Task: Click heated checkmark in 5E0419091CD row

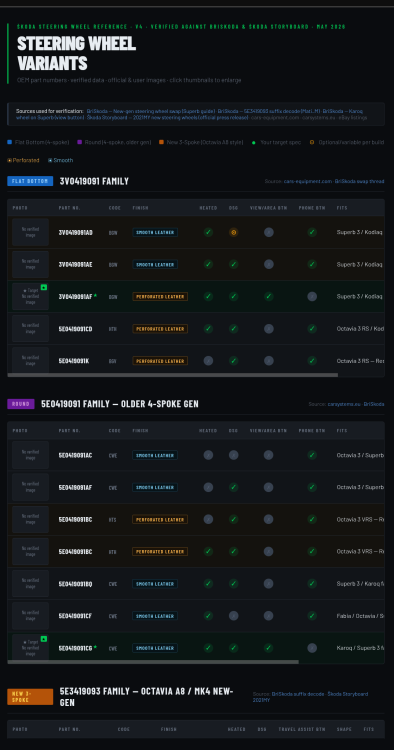Action: coord(208,329)
